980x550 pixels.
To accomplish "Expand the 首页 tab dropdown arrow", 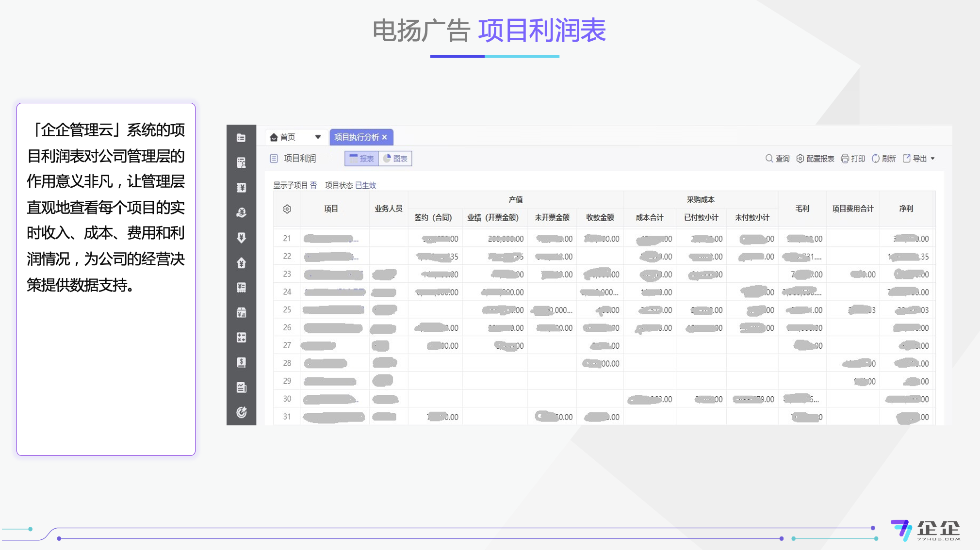I will pos(318,137).
